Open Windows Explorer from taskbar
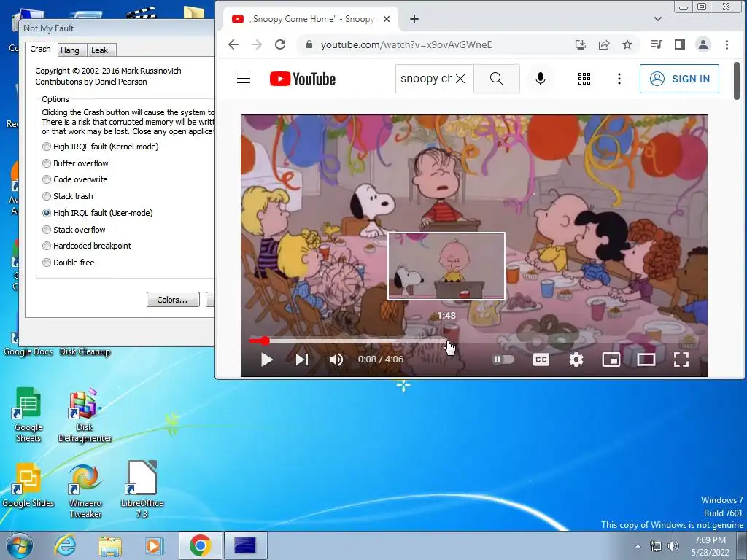This screenshot has height=560, width=747. tap(110, 545)
